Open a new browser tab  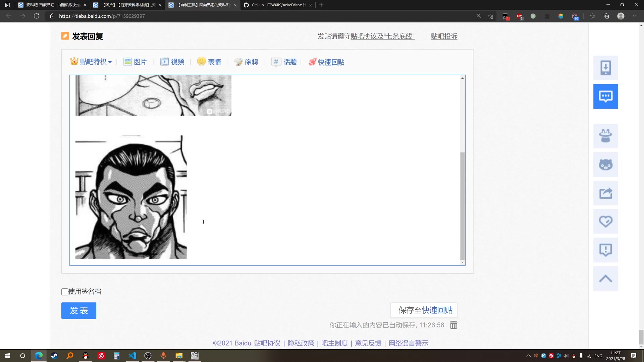[321, 5]
